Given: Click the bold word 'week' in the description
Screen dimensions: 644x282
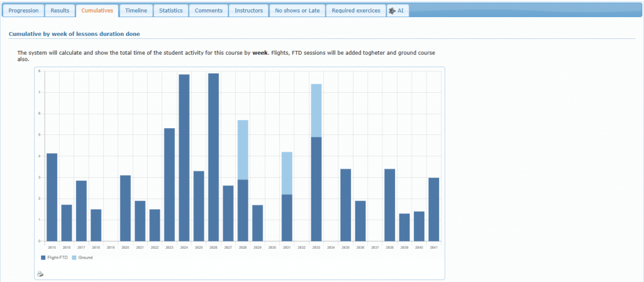Looking at the screenshot, I should coord(260,53).
